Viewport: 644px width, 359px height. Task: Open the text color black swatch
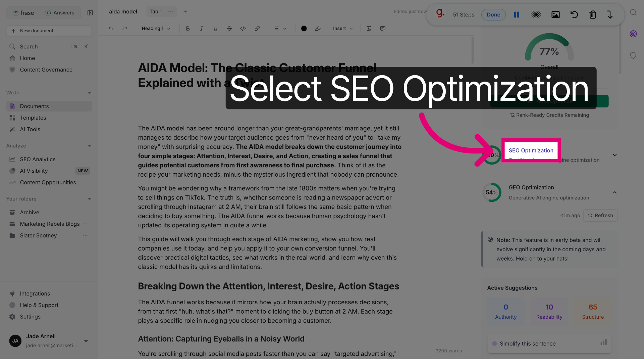(x=304, y=29)
